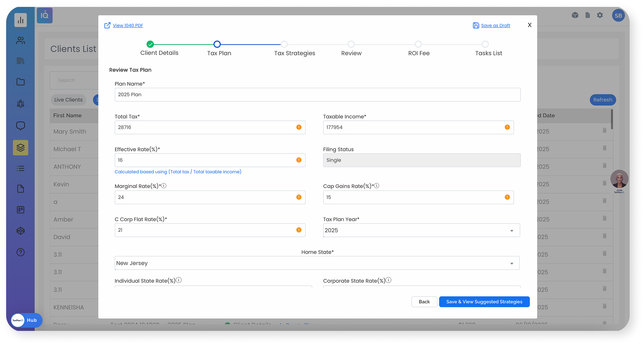Go to Client Details step
Viewport: 644px width, 346px height.
pos(150,44)
